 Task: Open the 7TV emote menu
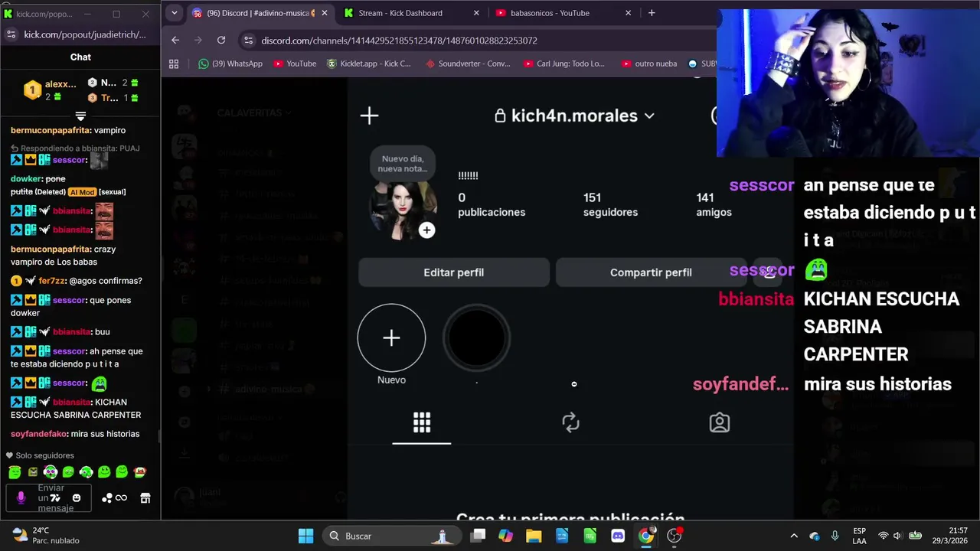(55, 498)
